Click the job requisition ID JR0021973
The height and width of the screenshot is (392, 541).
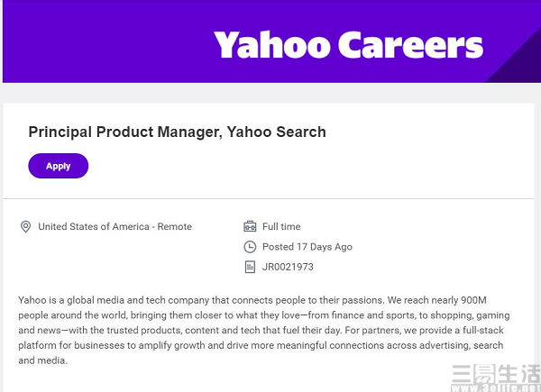[288, 267]
